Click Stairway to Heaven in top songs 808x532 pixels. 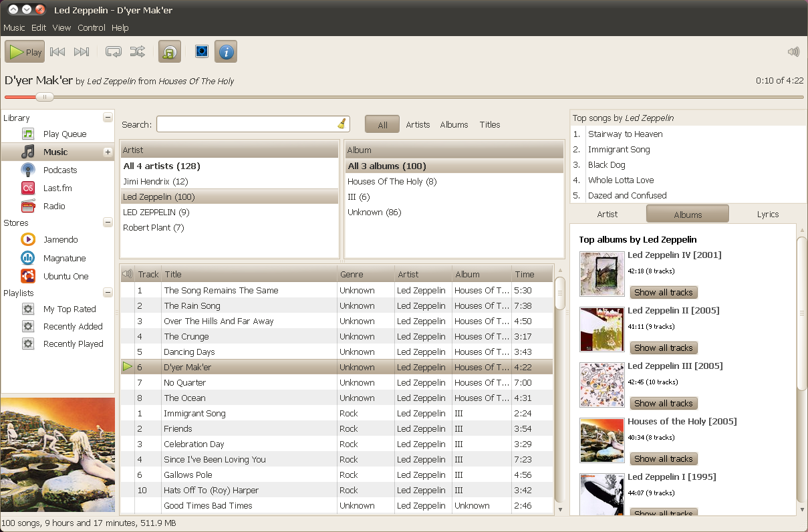[x=626, y=134]
